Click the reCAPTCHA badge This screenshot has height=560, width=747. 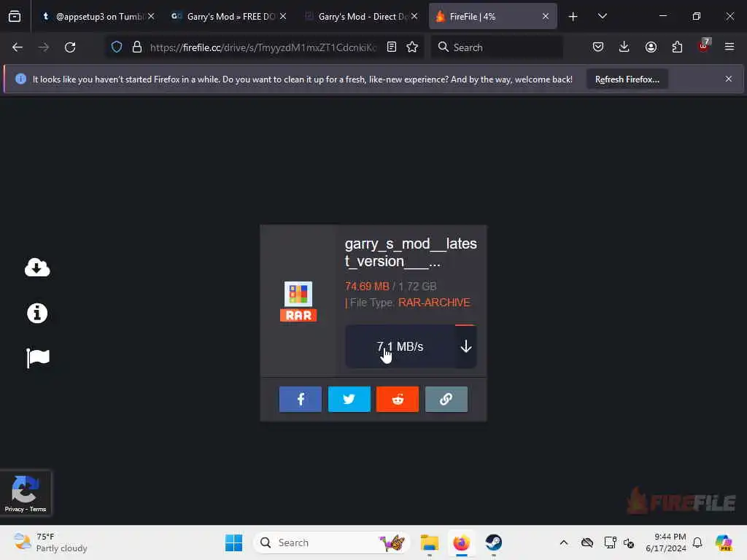pyautogui.click(x=26, y=492)
